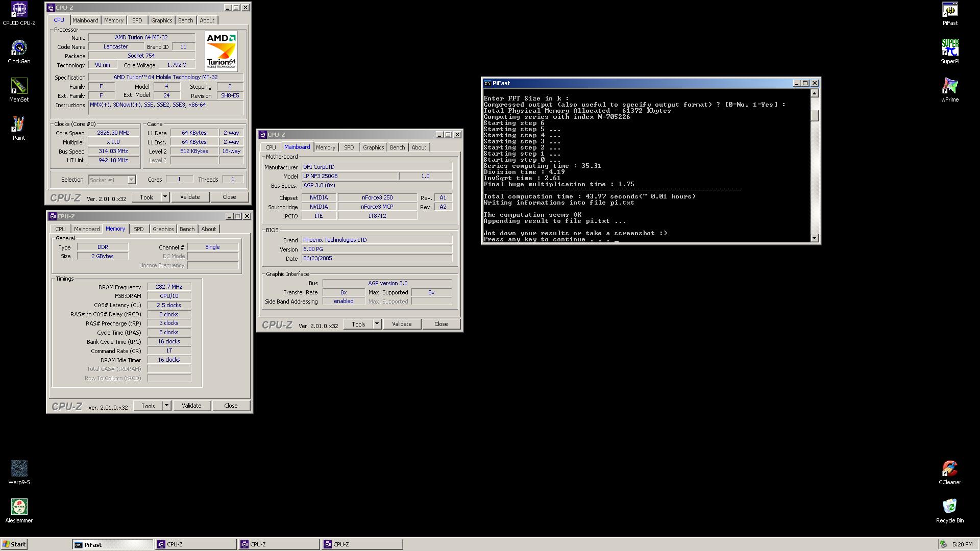The height and width of the screenshot is (551, 980).
Task: Open CPUID CPU-Z desktop icon
Action: tap(19, 14)
